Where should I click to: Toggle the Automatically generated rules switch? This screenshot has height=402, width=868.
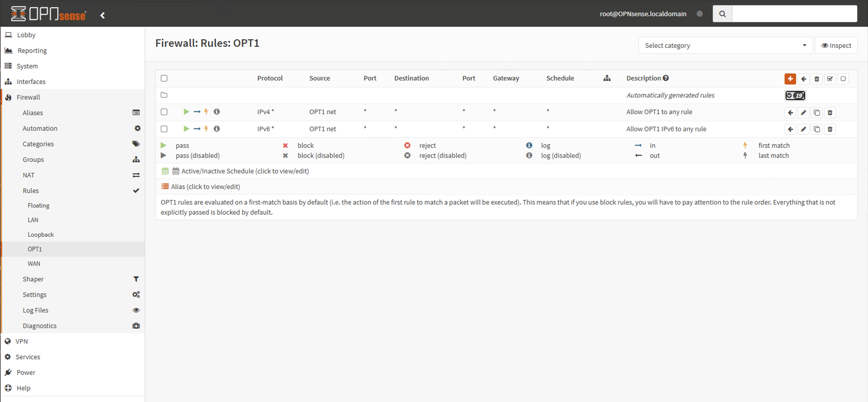(x=795, y=95)
